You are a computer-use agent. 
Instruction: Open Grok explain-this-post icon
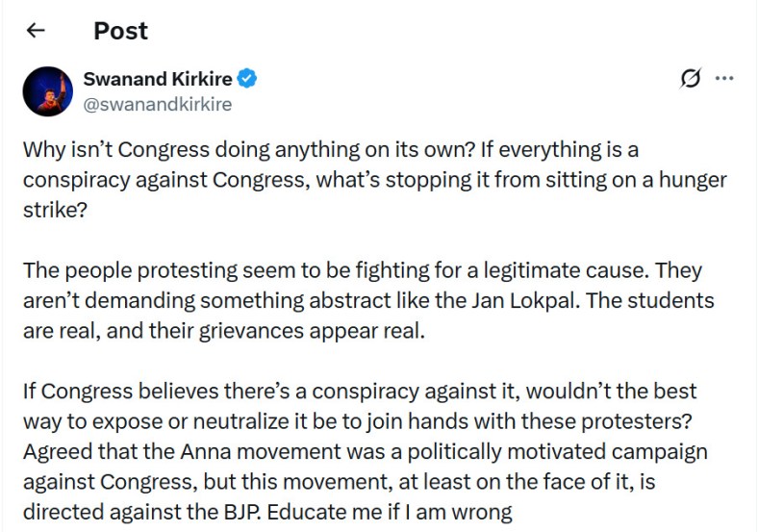[x=691, y=78]
